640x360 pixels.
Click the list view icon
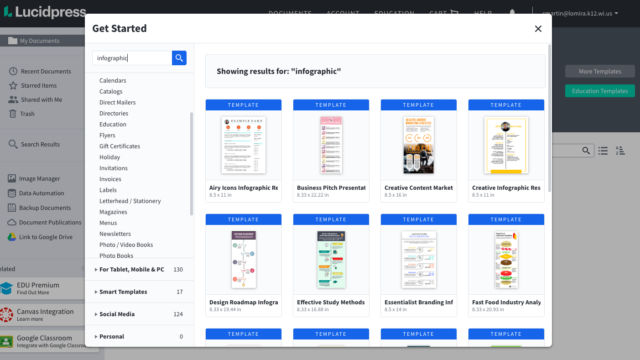pos(603,151)
